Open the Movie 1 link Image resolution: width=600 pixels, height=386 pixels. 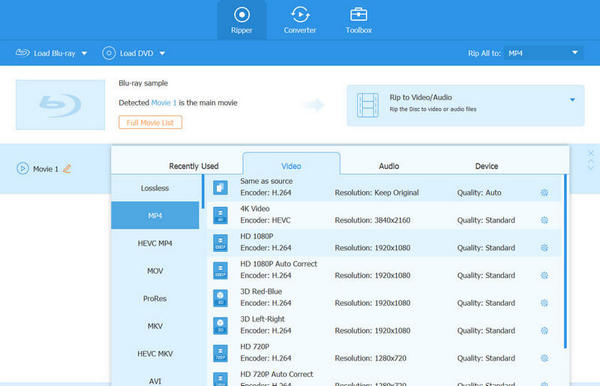click(x=164, y=103)
